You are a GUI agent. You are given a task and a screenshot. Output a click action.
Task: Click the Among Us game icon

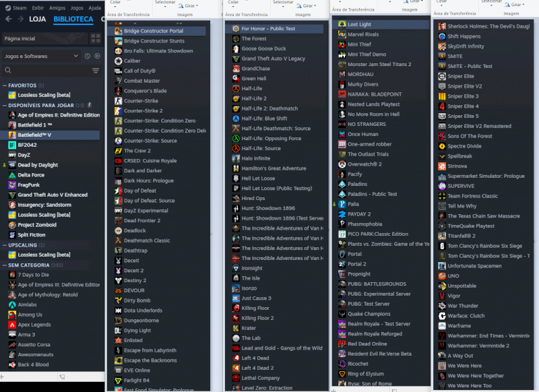coord(12,315)
